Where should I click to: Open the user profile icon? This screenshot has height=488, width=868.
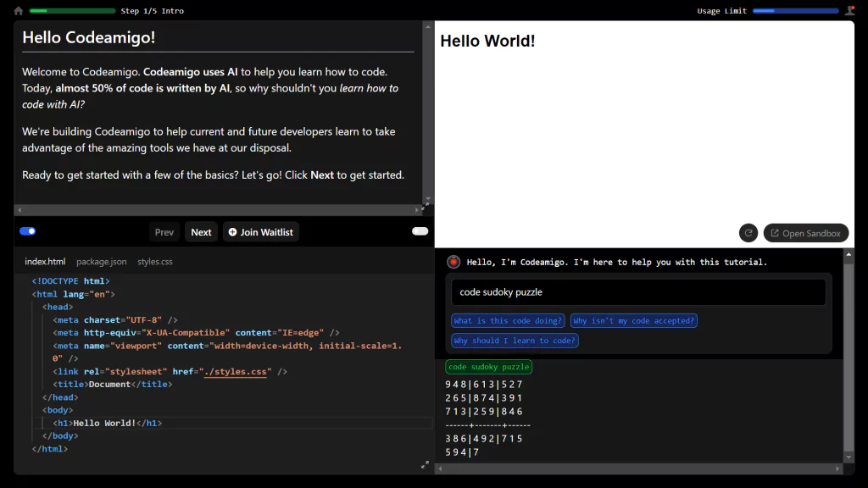(849, 10)
